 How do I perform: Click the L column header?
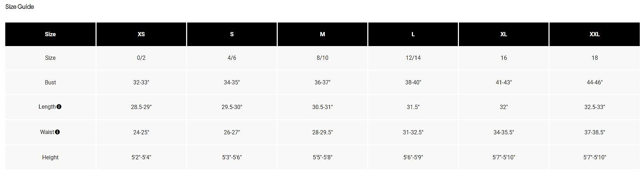(413, 34)
